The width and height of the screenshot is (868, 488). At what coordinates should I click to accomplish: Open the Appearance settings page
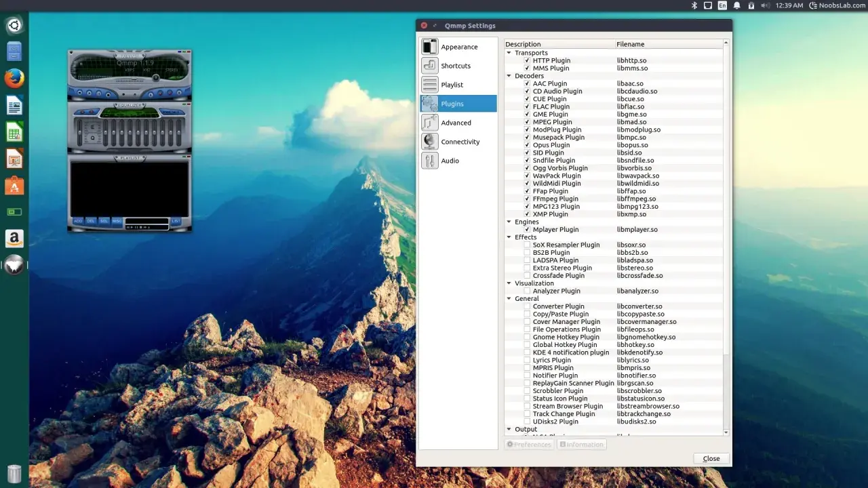click(x=458, y=47)
